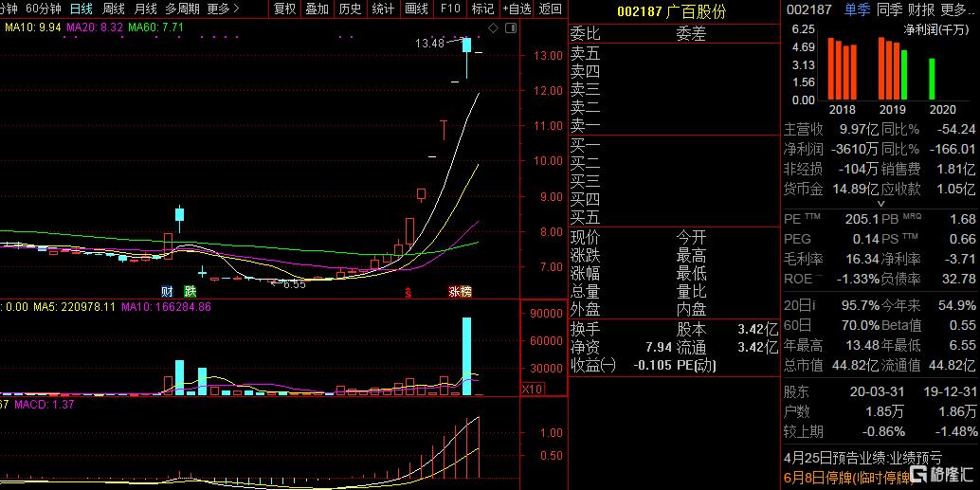Click the 复权 adjustment button

(285, 9)
